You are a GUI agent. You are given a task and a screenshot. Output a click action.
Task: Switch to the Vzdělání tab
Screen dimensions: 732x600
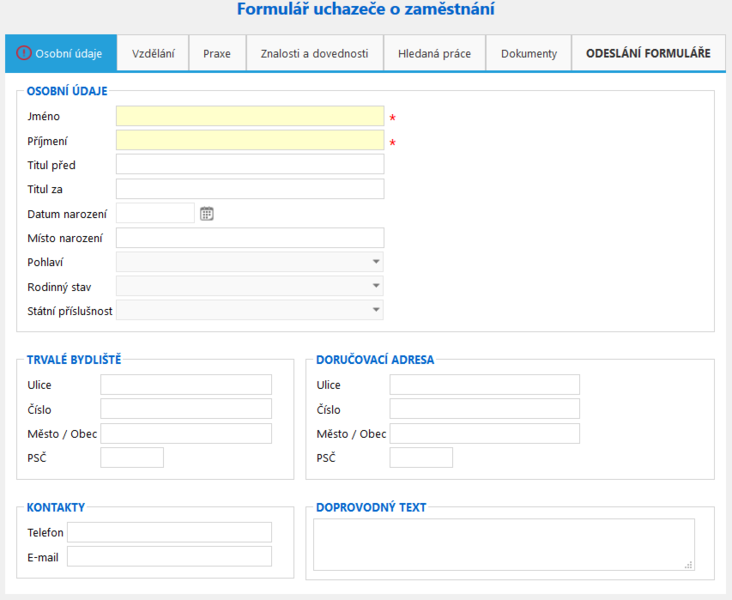(x=153, y=53)
